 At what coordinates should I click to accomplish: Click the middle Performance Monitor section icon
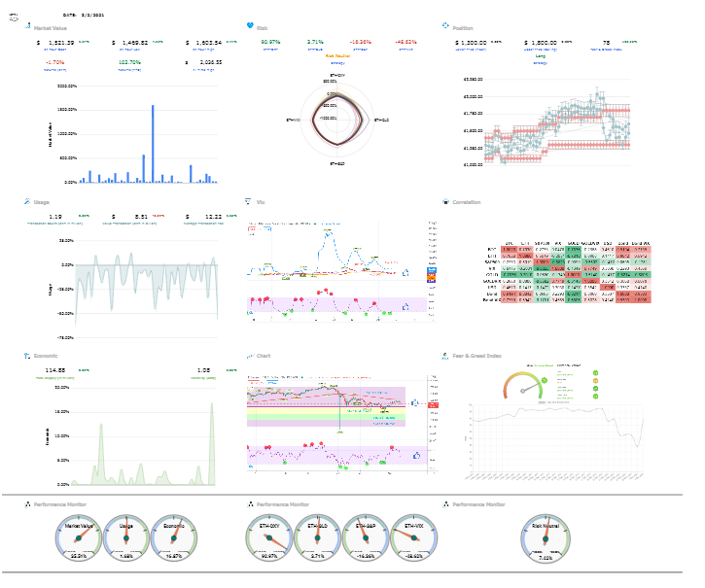pos(251,504)
